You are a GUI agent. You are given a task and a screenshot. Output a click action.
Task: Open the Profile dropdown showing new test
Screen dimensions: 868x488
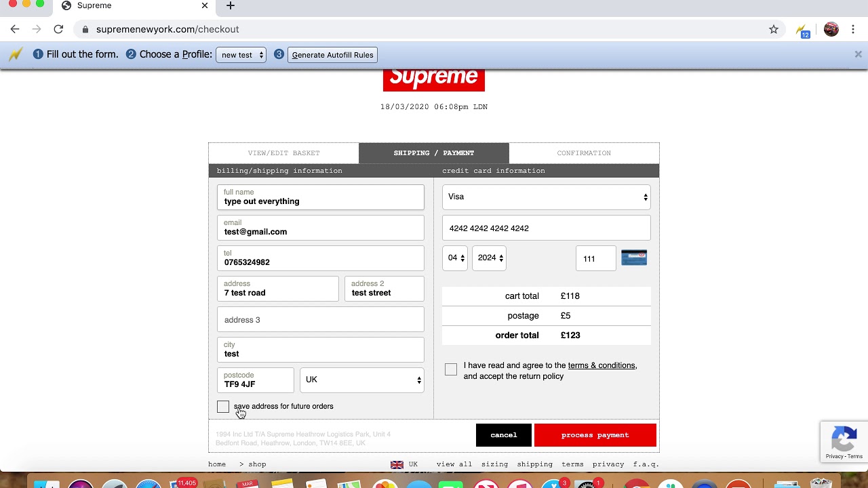click(x=241, y=55)
